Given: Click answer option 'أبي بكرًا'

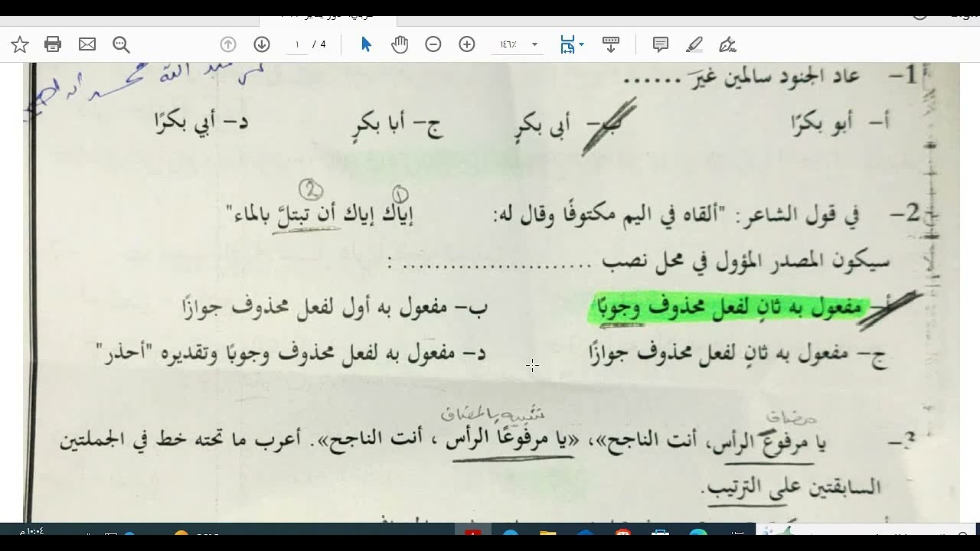Looking at the screenshot, I should click(201, 122).
